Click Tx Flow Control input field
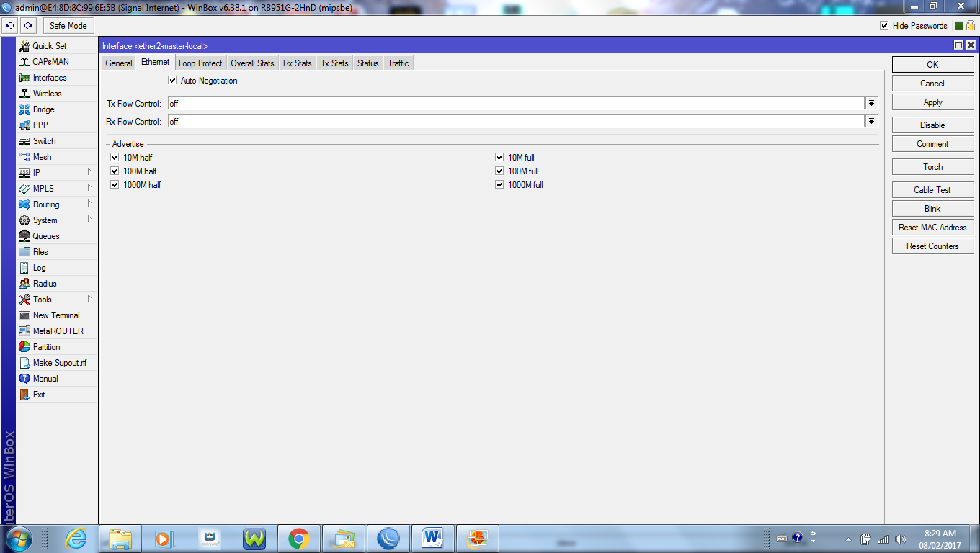This screenshot has height=553, width=980. pyautogui.click(x=515, y=104)
